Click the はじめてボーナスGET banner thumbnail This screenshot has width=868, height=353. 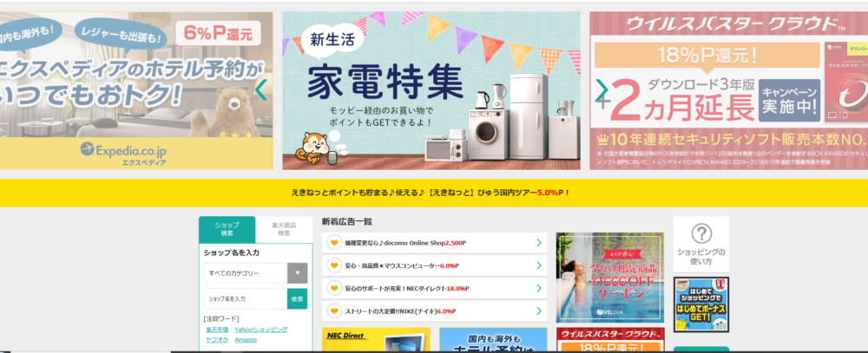(700, 304)
